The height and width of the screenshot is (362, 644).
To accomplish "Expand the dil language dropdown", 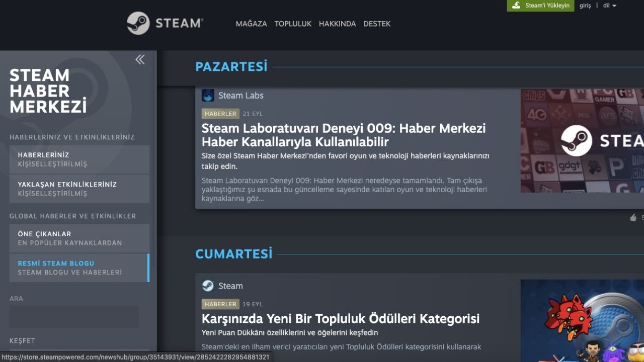I will pos(609,6).
